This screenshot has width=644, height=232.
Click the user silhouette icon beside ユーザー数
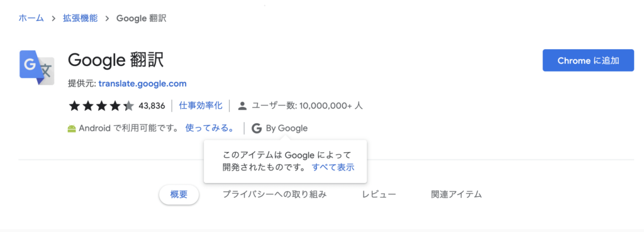242,106
